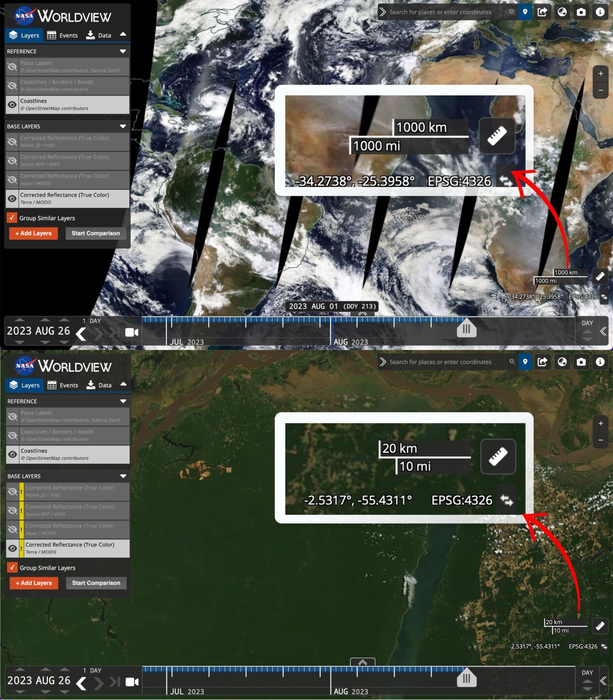613x700 pixels.
Task: Expand timeline chevron above upper timeline
Action: 362,313
